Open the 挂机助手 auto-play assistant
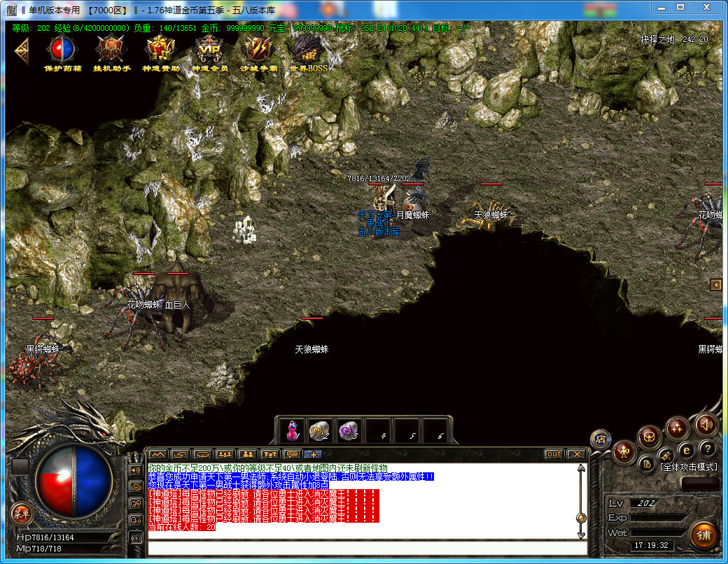 [111, 52]
